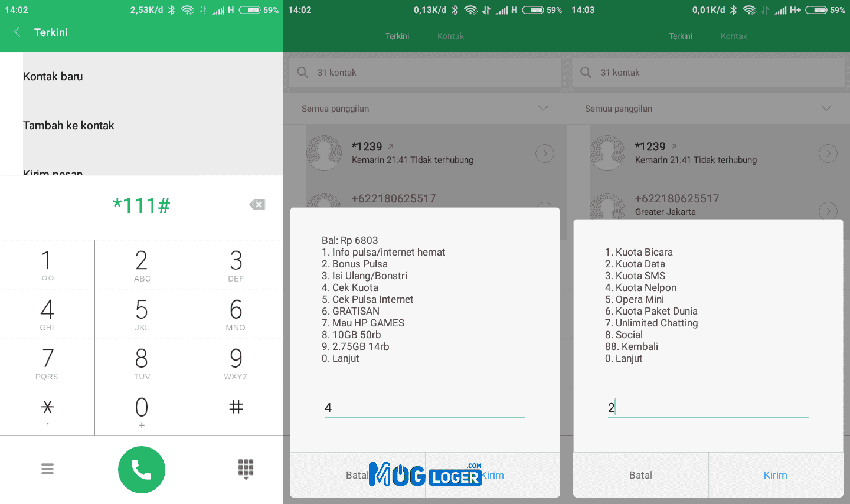Choose Tambah ke kontak from menu

68,125
